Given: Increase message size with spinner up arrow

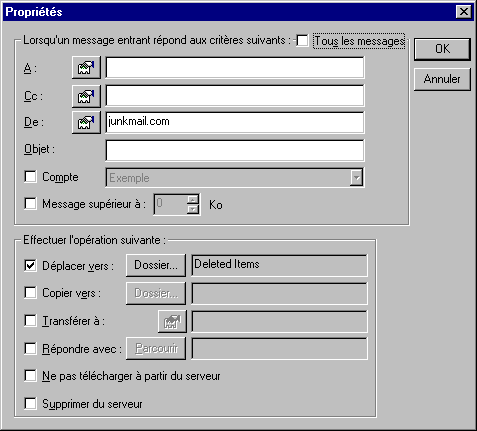Looking at the screenshot, I should [x=193, y=200].
